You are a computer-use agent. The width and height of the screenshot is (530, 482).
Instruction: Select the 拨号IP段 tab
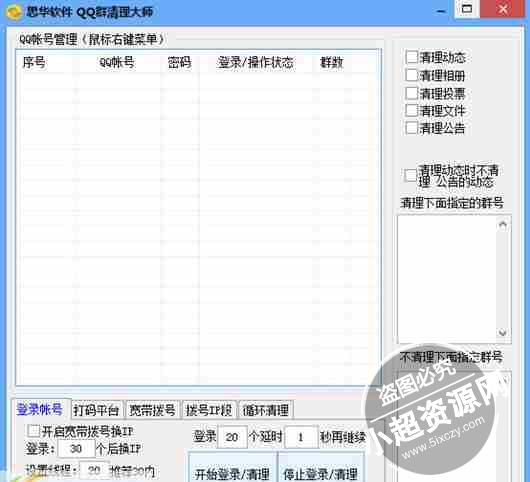pyautogui.click(x=209, y=410)
